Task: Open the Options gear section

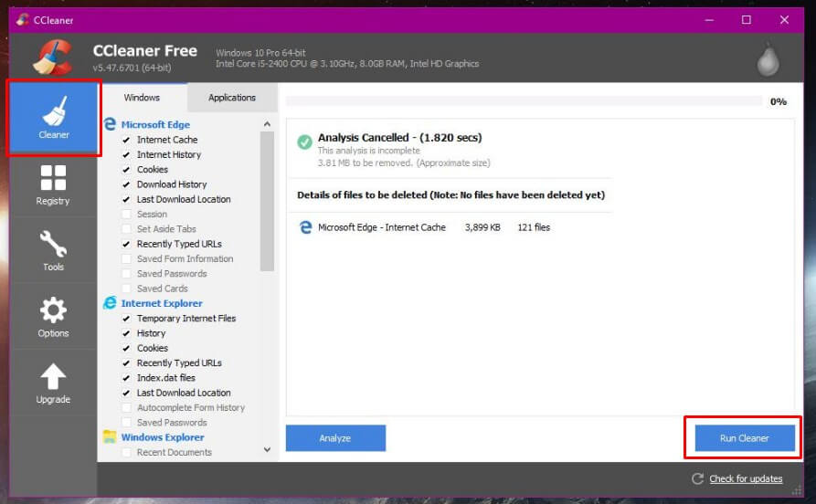Action: pyautogui.click(x=53, y=317)
